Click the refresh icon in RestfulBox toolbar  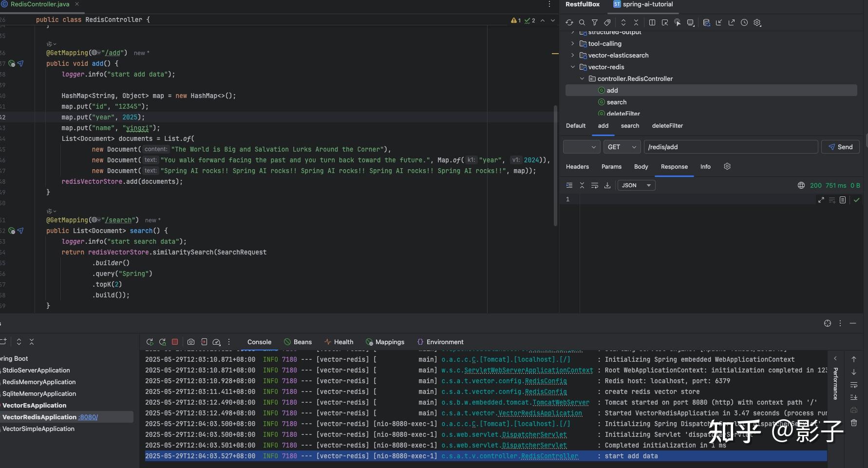click(x=569, y=22)
